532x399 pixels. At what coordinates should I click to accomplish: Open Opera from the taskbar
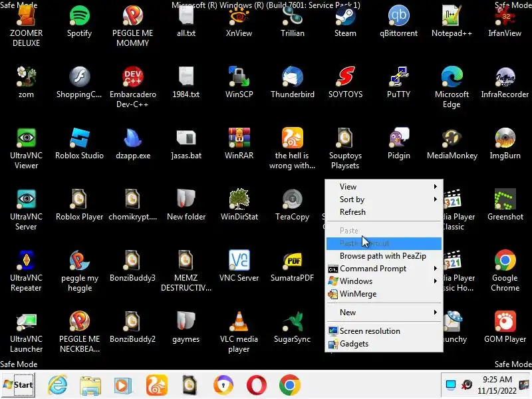click(x=256, y=385)
